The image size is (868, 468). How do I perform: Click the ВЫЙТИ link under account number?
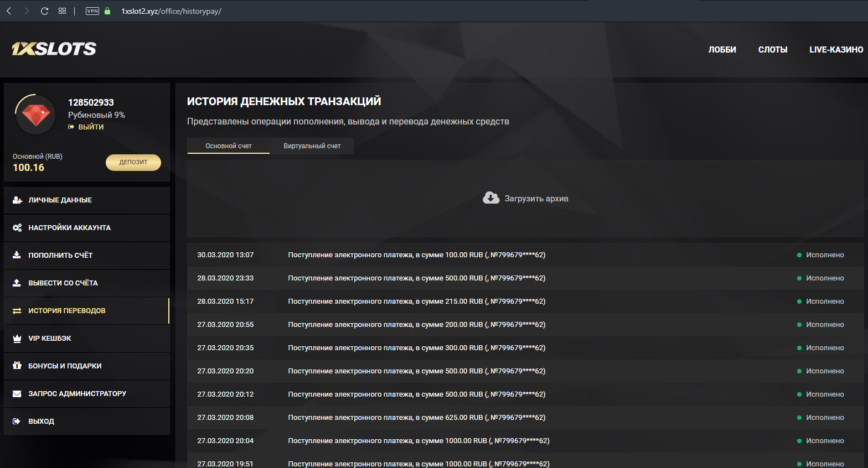pos(91,127)
